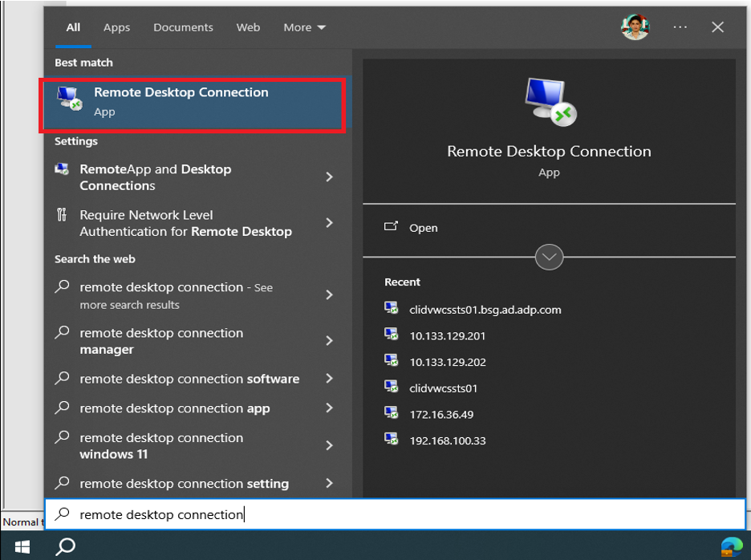This screenshot has width=751, height=560.
Task: Switch to the Web tab
Action: (248, 27)
